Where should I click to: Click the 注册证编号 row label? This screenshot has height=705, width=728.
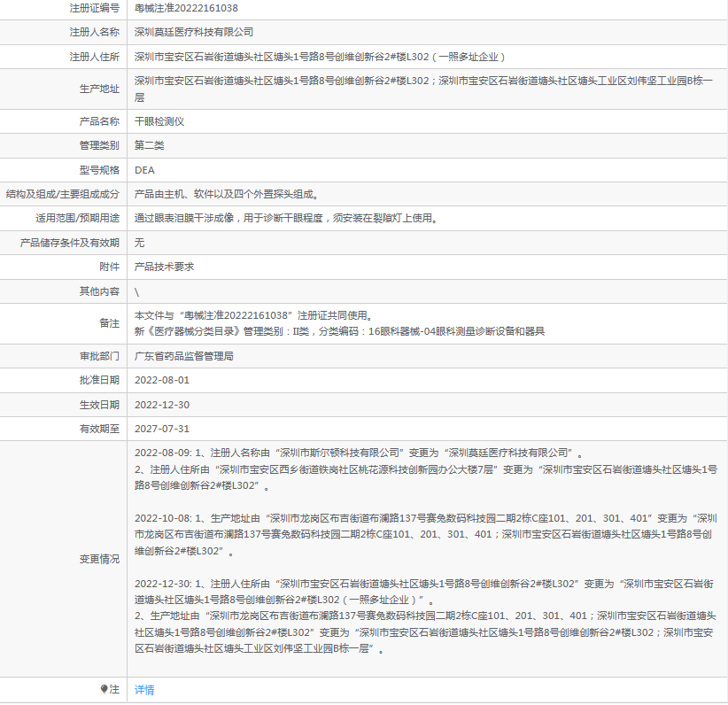coord(94,8)
